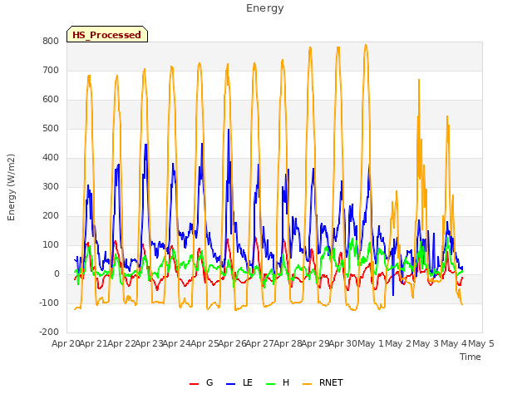Click the -200 y-axis tick label
This screenshot has width=532, height=399.
click(49, 332)
